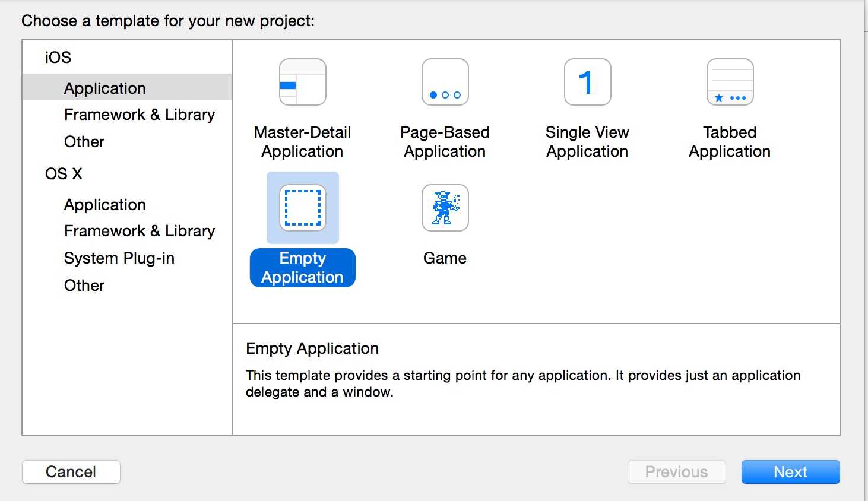Click the OS X section header
The image size is (868, 501).
64,174
